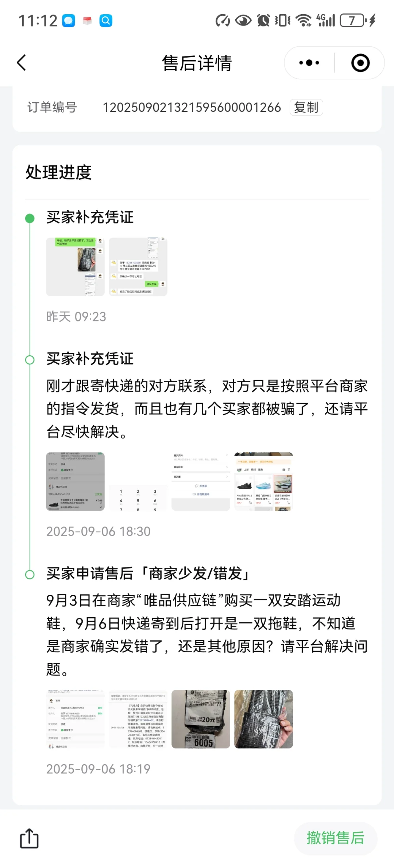The image size is (394, 868).
Task: Open the address confirmation chat thumbnail
Action: coord(138,267)
